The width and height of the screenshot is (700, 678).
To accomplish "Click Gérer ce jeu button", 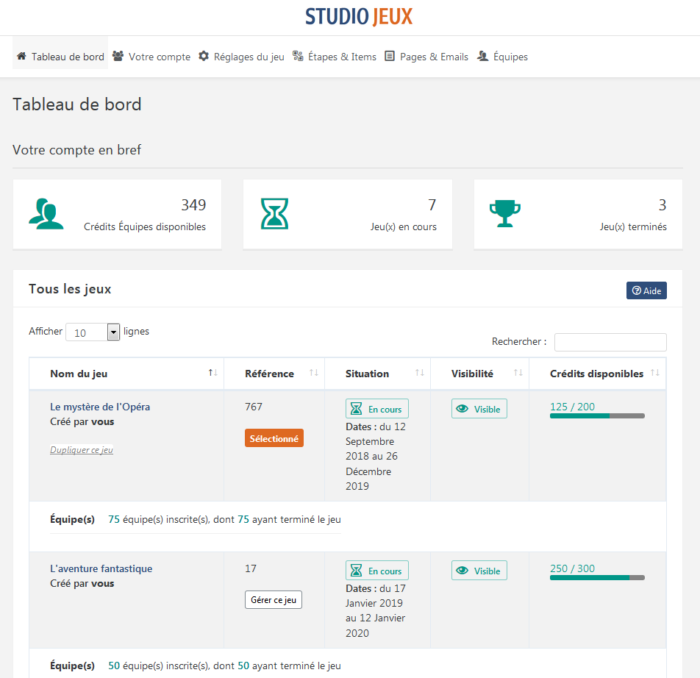I will point(273,600).
